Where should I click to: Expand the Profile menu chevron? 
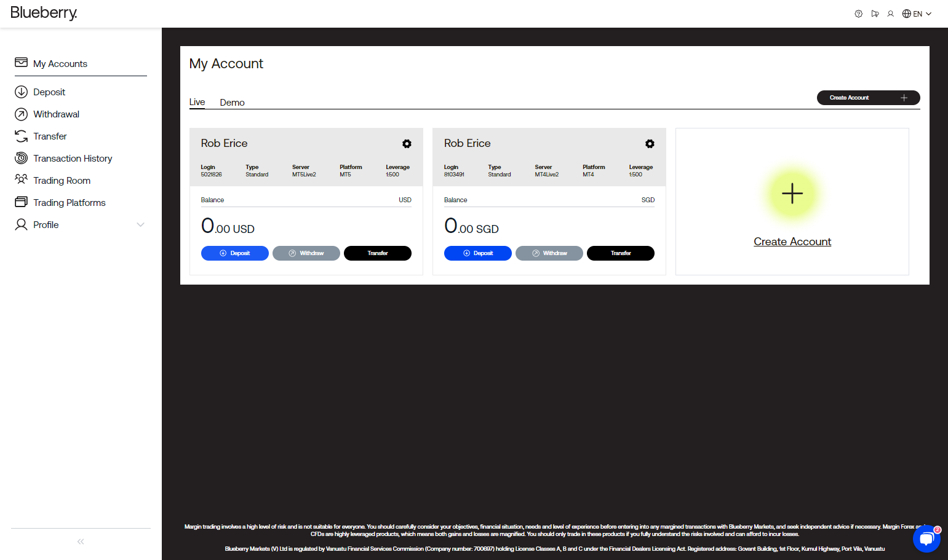140,224
